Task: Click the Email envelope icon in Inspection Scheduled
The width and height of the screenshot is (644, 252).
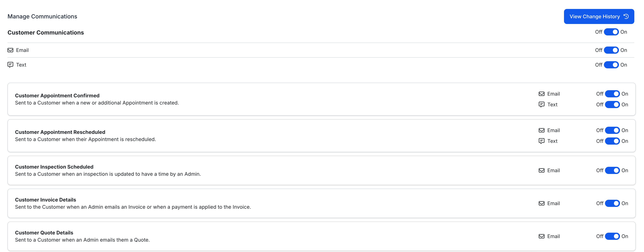Action: tap(541, 171)
